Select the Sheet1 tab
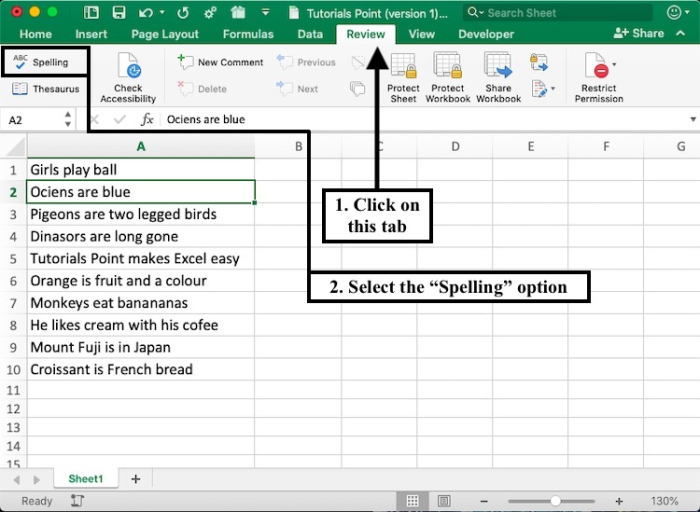The image size is (700, 512). (x=86, y=479)
